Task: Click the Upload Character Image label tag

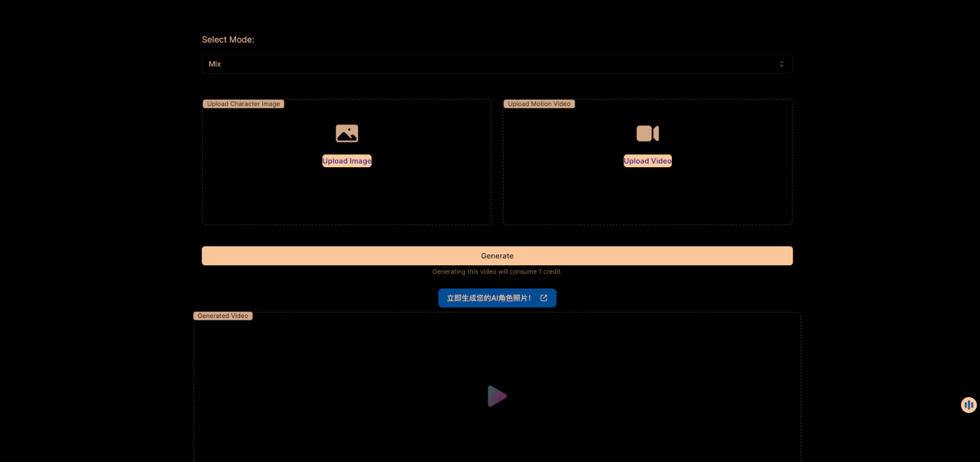Action: point(243,104)
